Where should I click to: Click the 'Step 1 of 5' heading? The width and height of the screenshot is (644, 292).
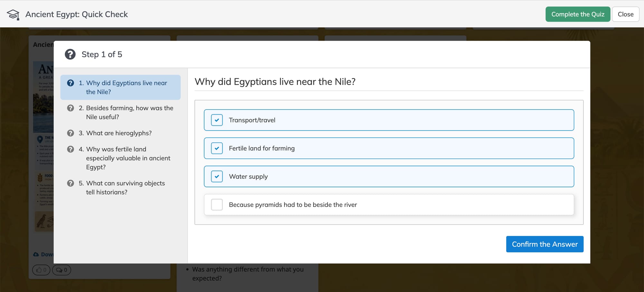coord(102,54)
